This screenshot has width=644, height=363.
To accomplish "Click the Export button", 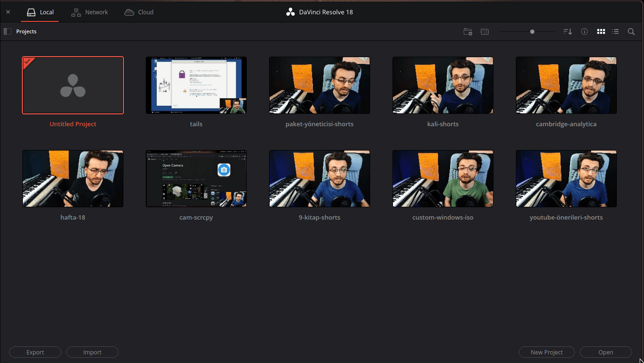I will click(x=35, y=352).
